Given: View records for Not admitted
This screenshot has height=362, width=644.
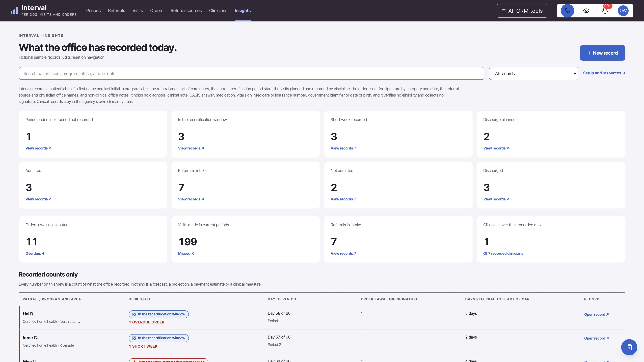Looking at the screenshot, I should click(x=343, y=199).
